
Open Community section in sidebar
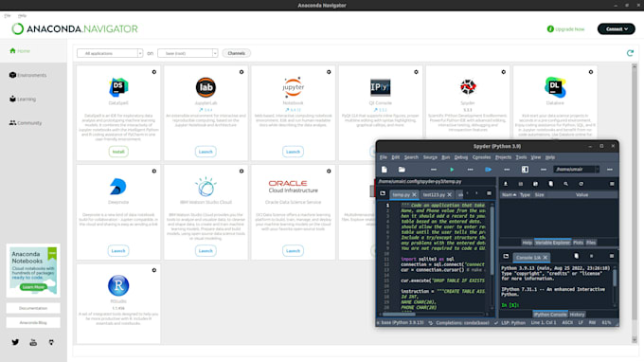26,123
